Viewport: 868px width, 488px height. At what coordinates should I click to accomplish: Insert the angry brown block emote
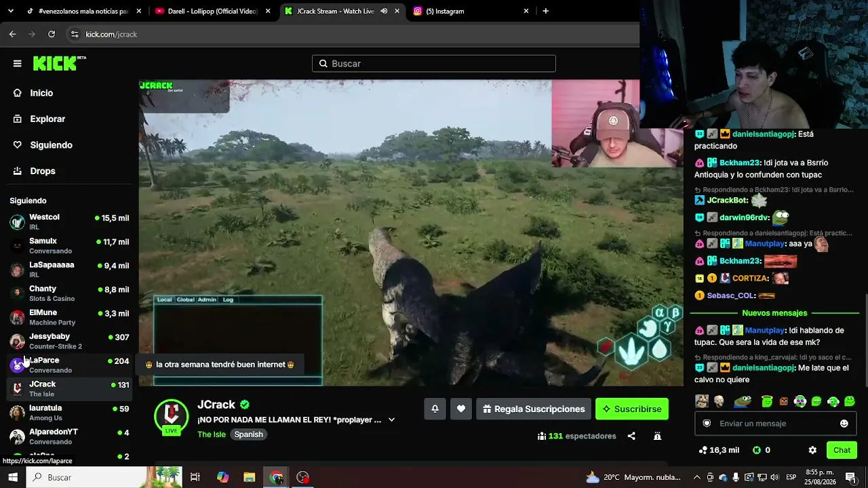(x=784, y=401)
